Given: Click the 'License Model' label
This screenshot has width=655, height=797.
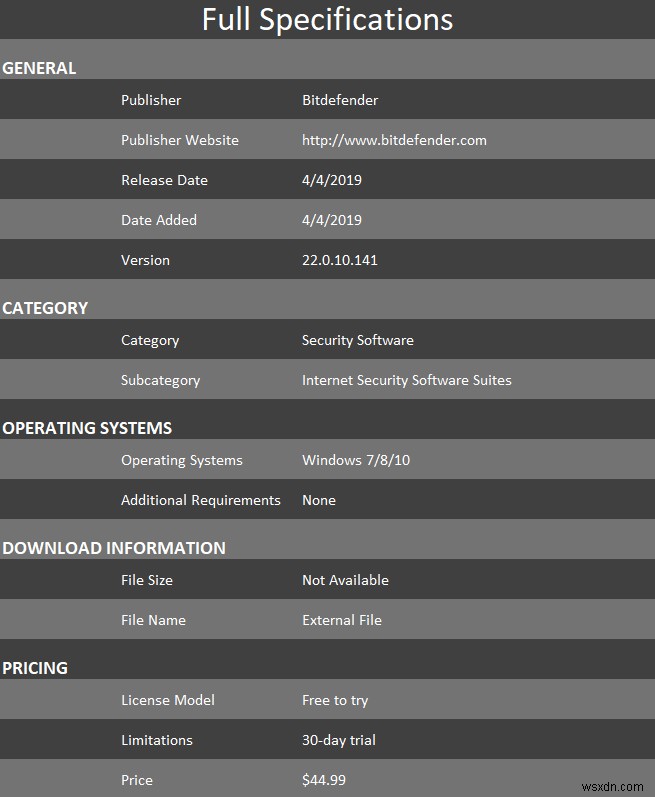Looking at the screenshot, I should click(168, 700).
